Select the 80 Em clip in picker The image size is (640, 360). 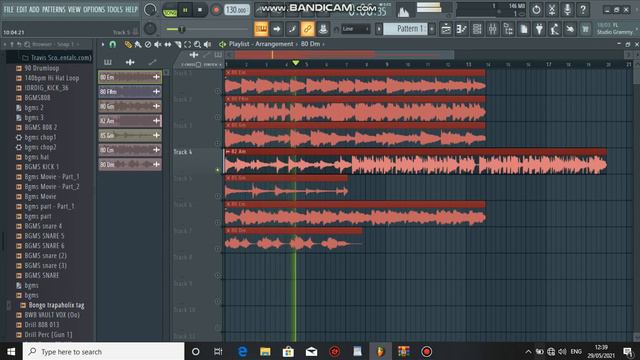tap(130, 77)
